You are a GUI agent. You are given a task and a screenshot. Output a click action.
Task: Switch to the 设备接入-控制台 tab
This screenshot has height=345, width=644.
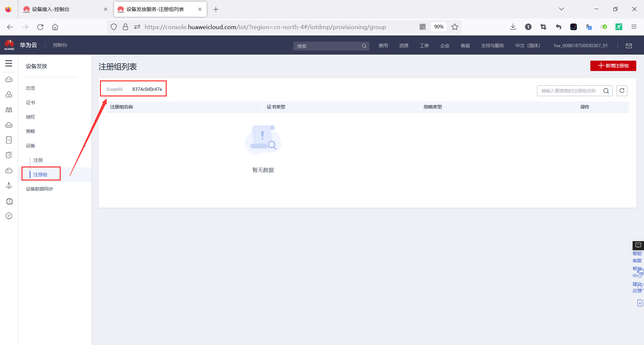click(65, 9)
